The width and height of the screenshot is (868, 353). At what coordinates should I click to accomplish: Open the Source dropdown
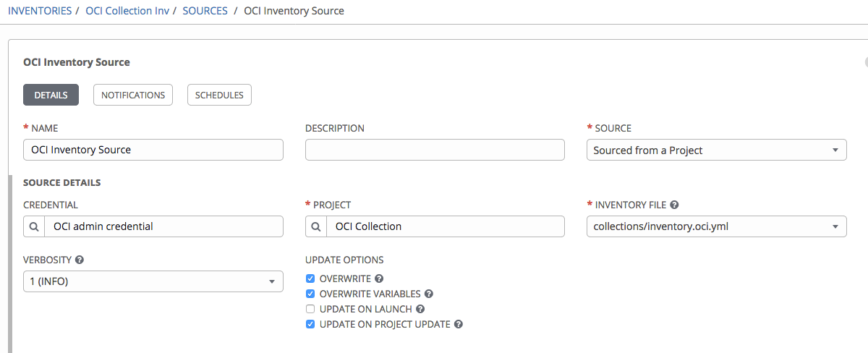pyautogui.click(x=716, y=150)
